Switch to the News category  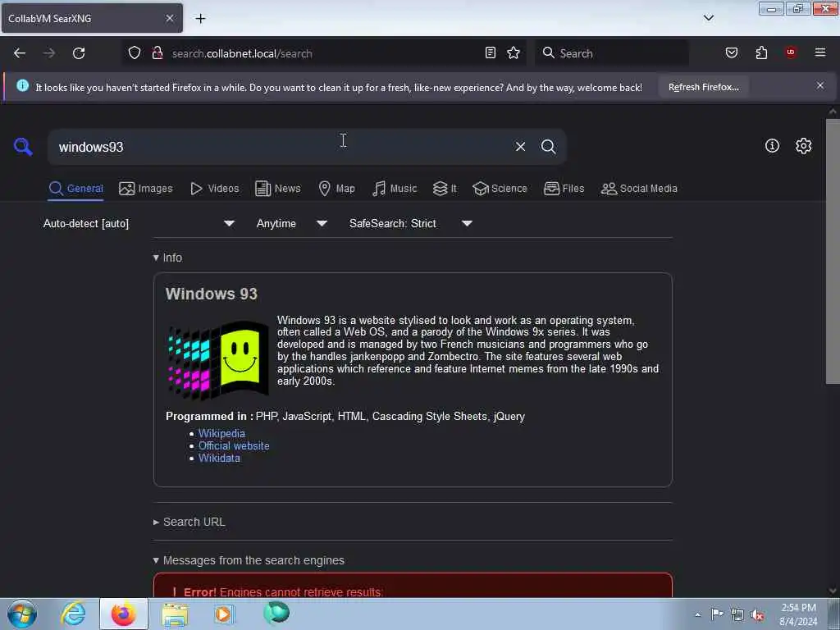(x=277, y=189)
